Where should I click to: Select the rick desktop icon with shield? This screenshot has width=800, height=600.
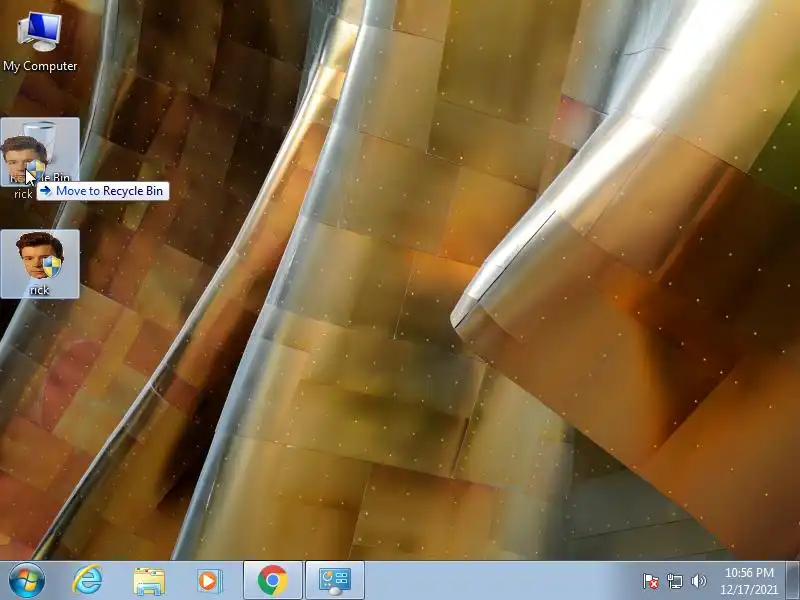point(40,263)
